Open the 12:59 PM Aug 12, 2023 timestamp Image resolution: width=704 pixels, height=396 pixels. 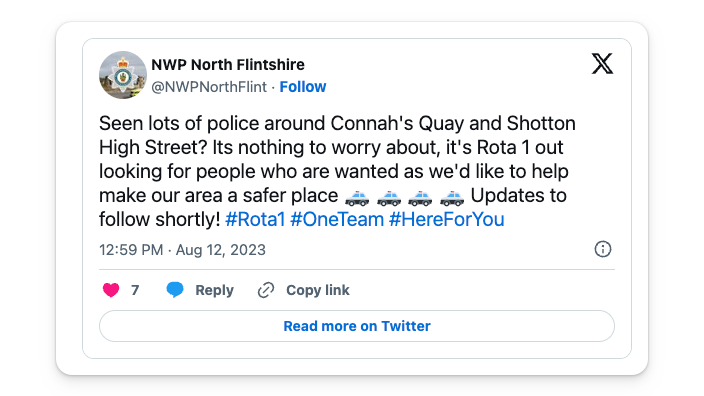[x=182, y=250]
